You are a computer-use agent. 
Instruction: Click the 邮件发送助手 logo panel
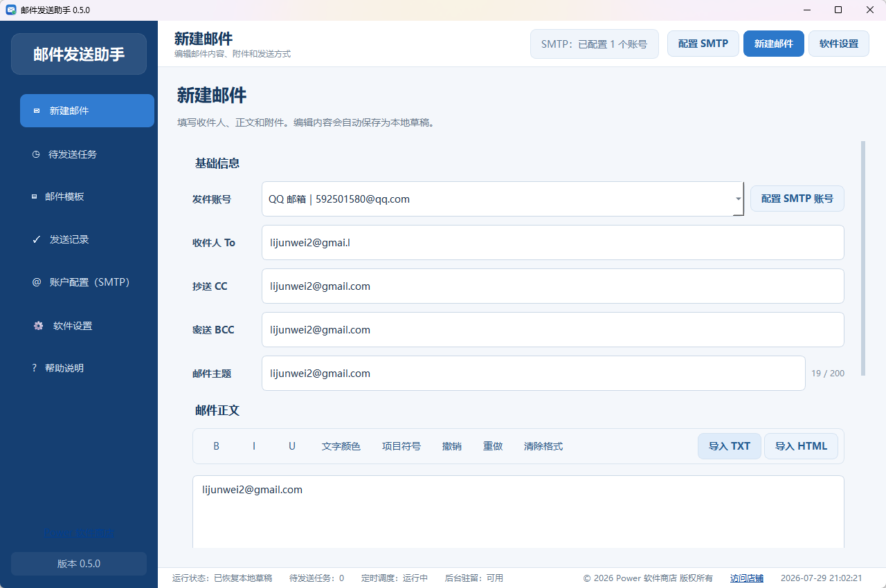click(79, 54)
